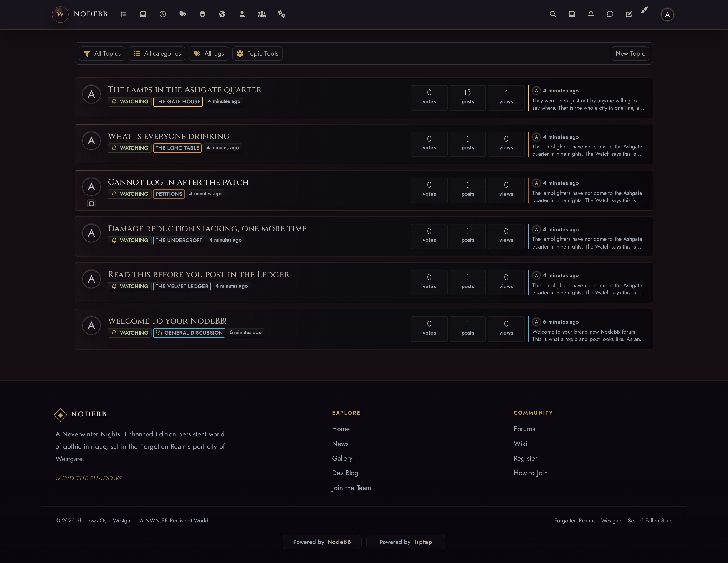Click Powered by NodeBB badge
The height and width of the screenshot is (563, 728).
[x=322, y=542]
